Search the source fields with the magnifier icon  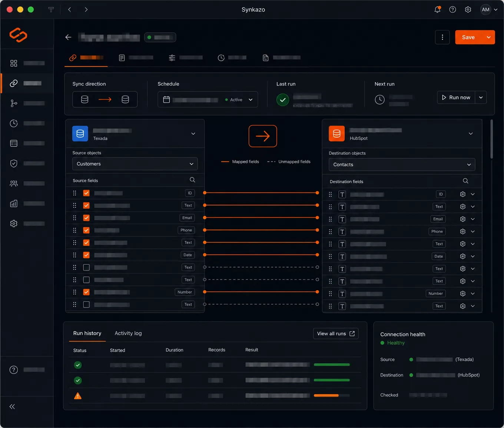(192, 180)
